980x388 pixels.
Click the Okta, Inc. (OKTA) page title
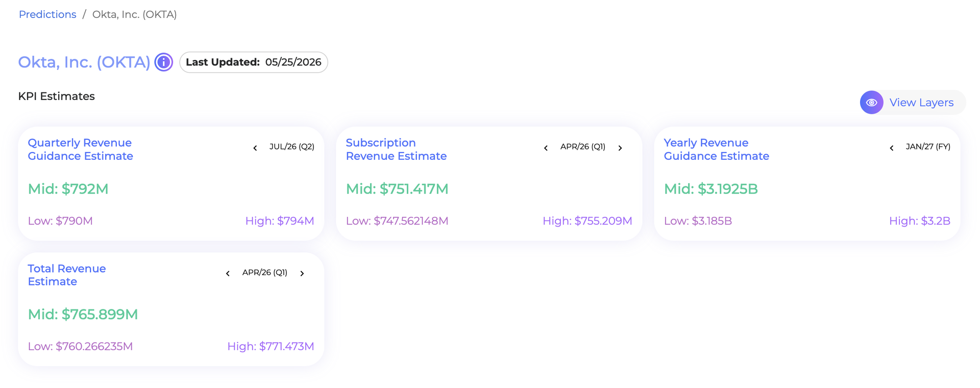coord(84,62)
